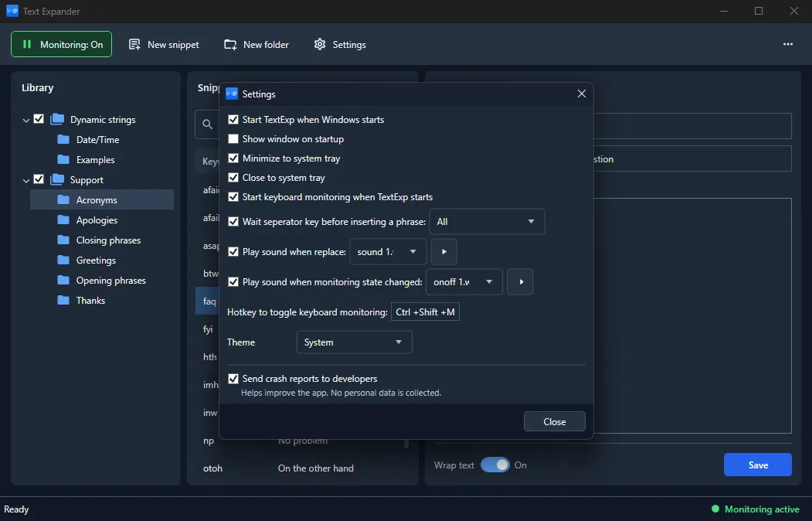This screenshot has width=812, height=521.
Task: Uncheck the Support folder checkbox
Action: click(x=39, y=179)
